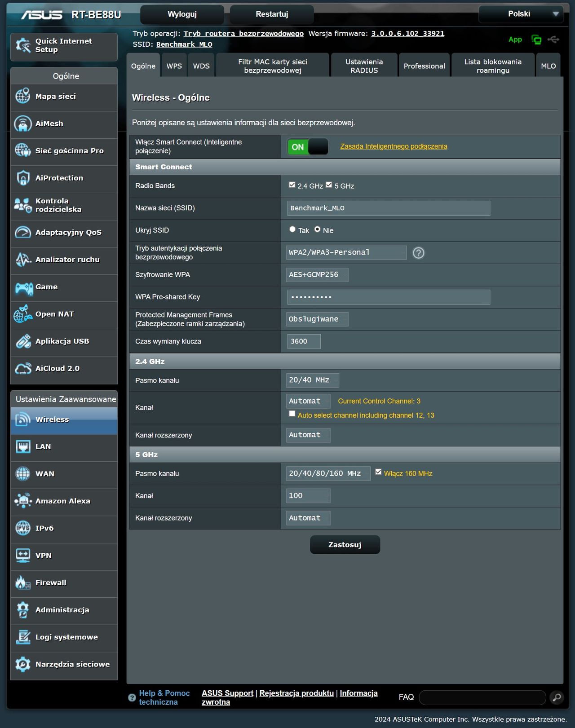This screenshot has height=728, width=575.
Task: Open Quick Internet Setup wizard icon
Action: 22,45
